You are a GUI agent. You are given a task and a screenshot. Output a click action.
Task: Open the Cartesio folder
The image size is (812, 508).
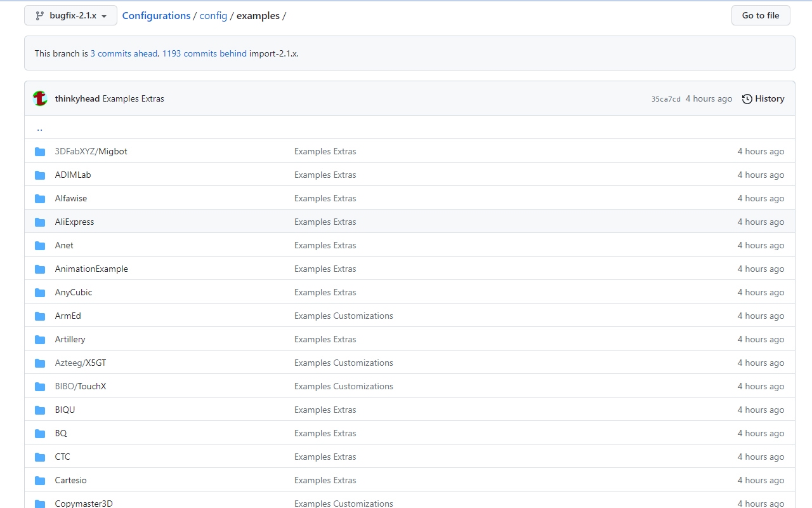coord(71,480)
